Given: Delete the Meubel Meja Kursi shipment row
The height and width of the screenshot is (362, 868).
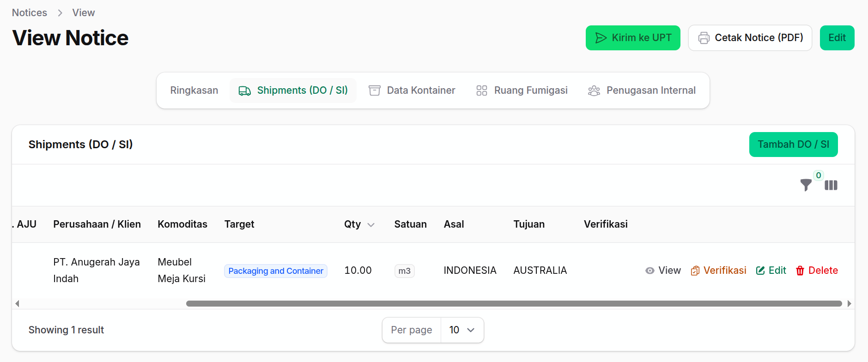Looking at the screenshot, I should (817, 271).
